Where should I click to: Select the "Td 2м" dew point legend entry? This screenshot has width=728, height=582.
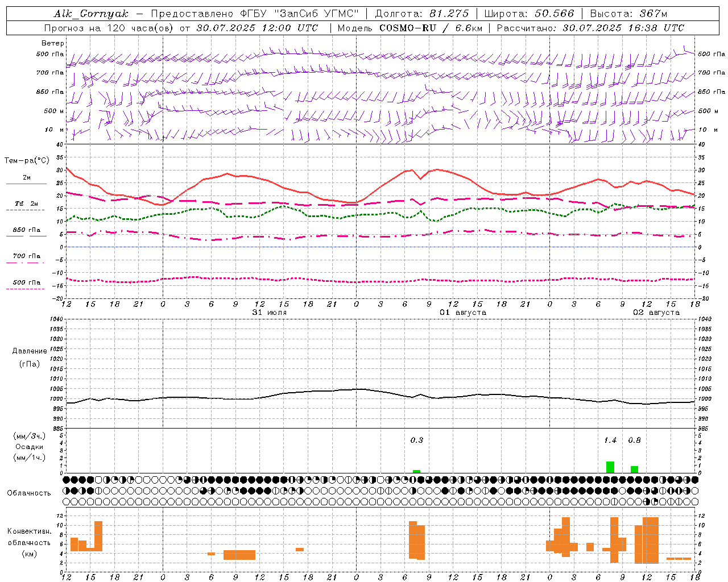[x=26, y=203]
